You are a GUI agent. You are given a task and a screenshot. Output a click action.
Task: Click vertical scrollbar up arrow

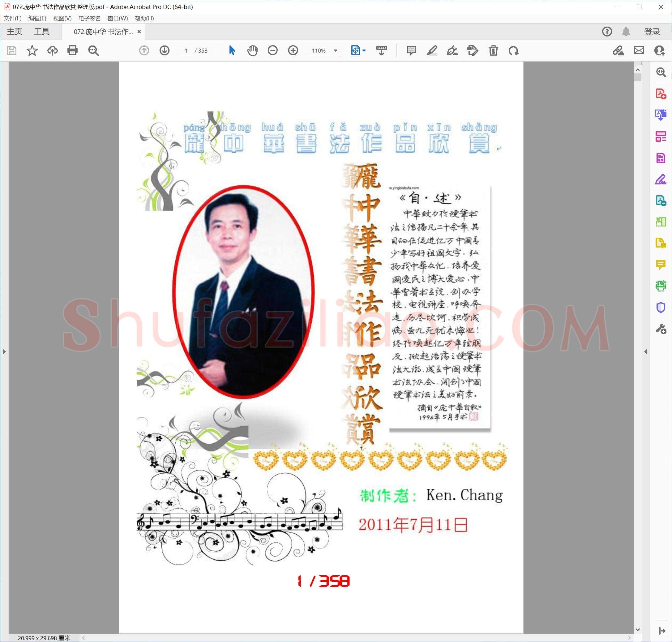[x=637, y=70]
